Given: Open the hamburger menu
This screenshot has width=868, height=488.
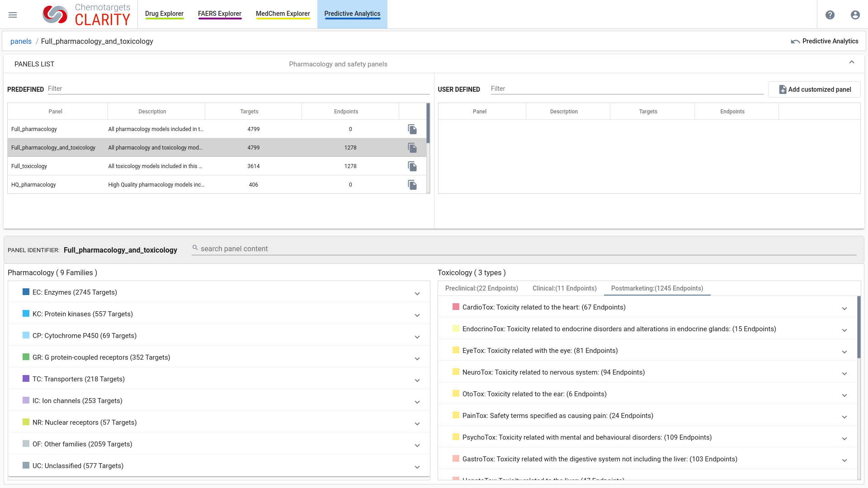Looking at the screenshot, I should tap(13, 15).
